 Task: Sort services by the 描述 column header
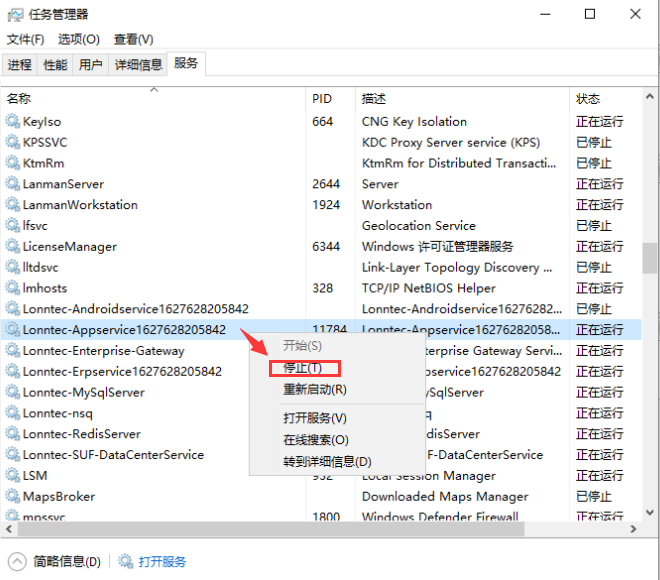pos(462,98)
